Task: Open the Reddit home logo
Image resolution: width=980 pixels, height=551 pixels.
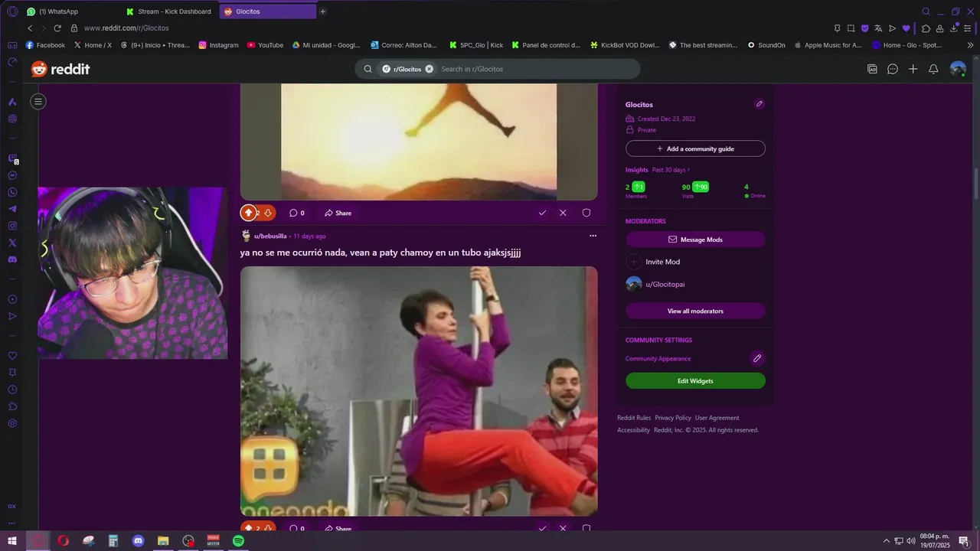Action: coord(60,69)
